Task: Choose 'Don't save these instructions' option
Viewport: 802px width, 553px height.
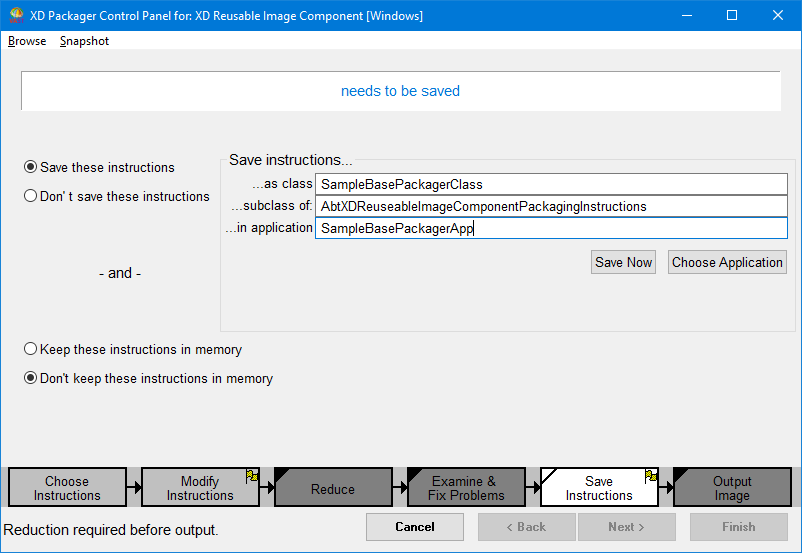Action: click(31, 196)
